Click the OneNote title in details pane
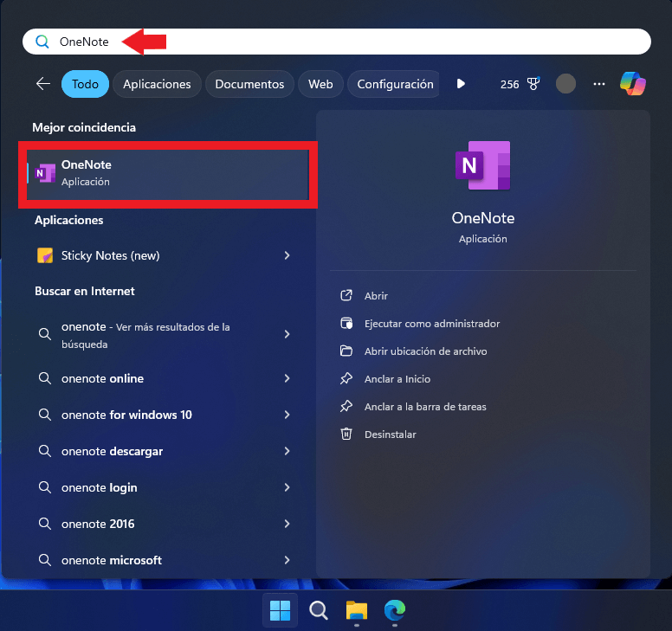 483,218
